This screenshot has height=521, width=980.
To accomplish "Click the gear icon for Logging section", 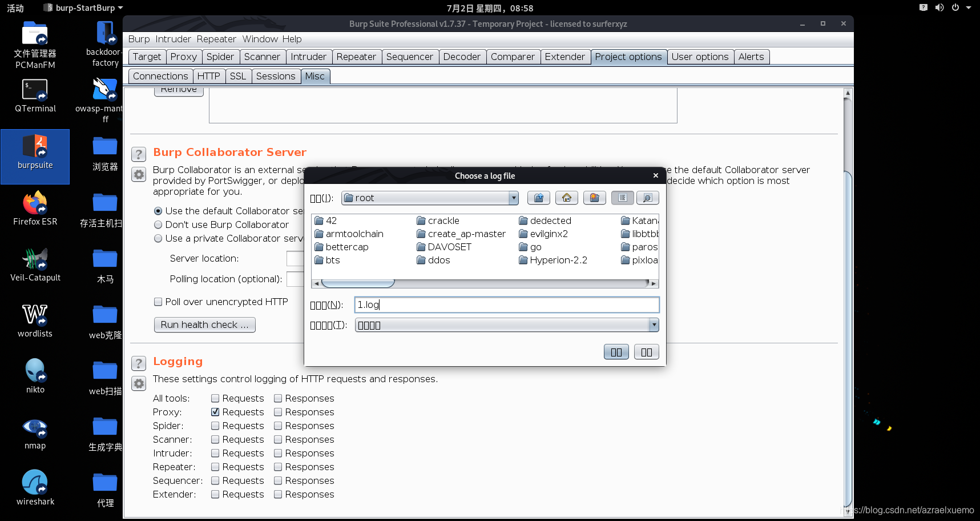I will (139, 383).
